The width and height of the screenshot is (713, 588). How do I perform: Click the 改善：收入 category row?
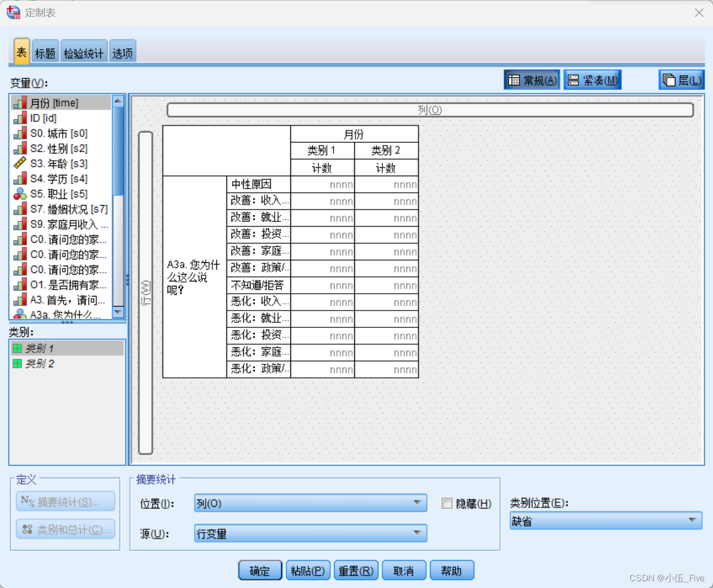(258, 201)
